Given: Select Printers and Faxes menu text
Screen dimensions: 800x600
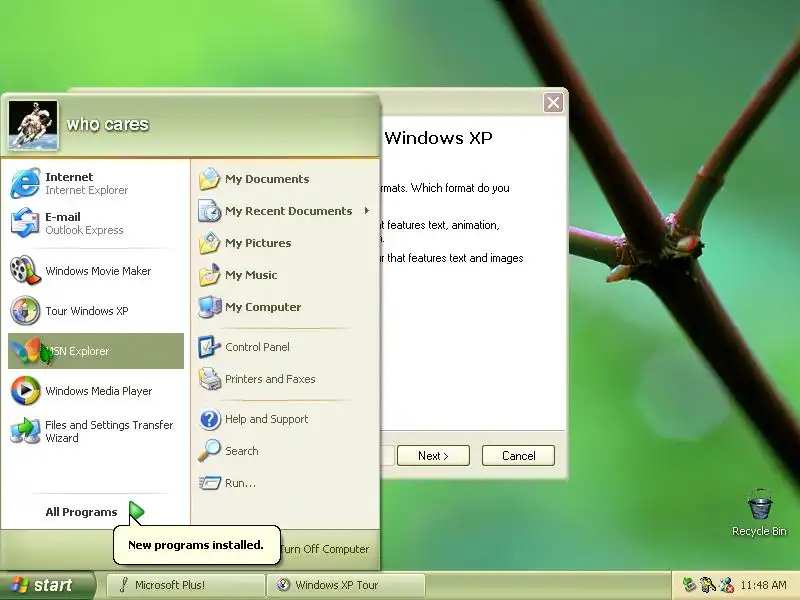Looking at the screenshot, I should 270,379.
